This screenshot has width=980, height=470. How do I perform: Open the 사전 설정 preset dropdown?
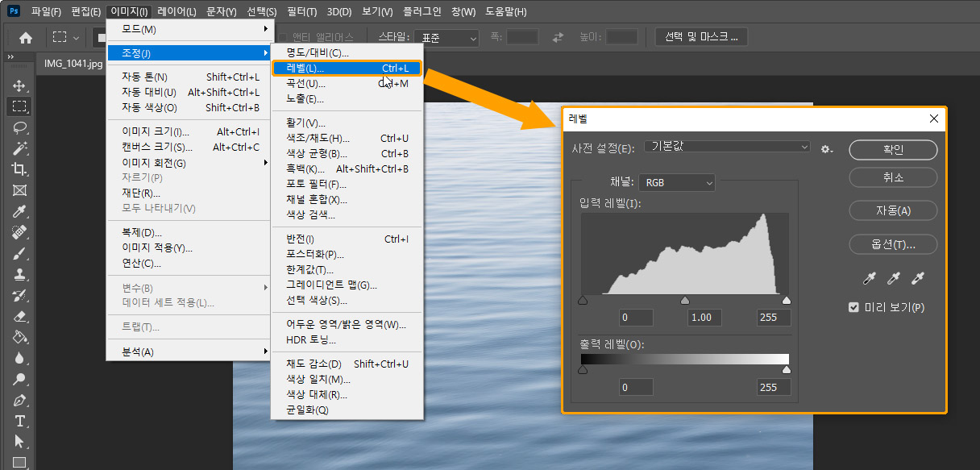click(x=728, y=147)
